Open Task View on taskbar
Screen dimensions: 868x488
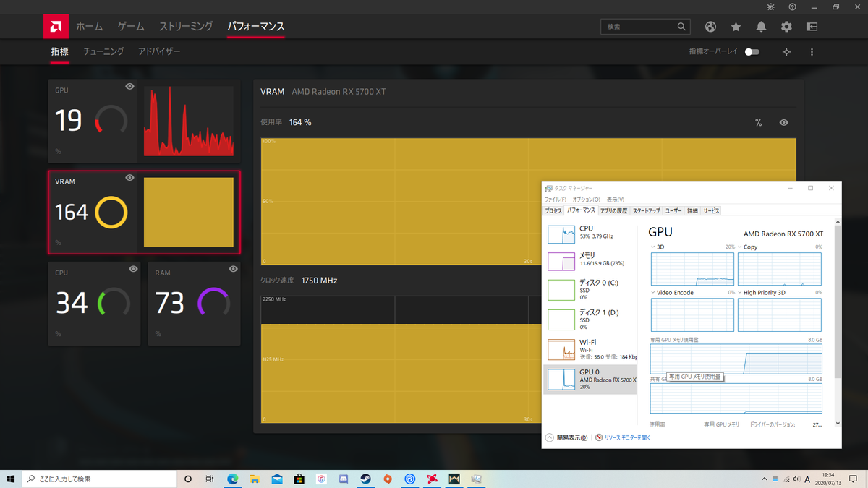(210, 479)
